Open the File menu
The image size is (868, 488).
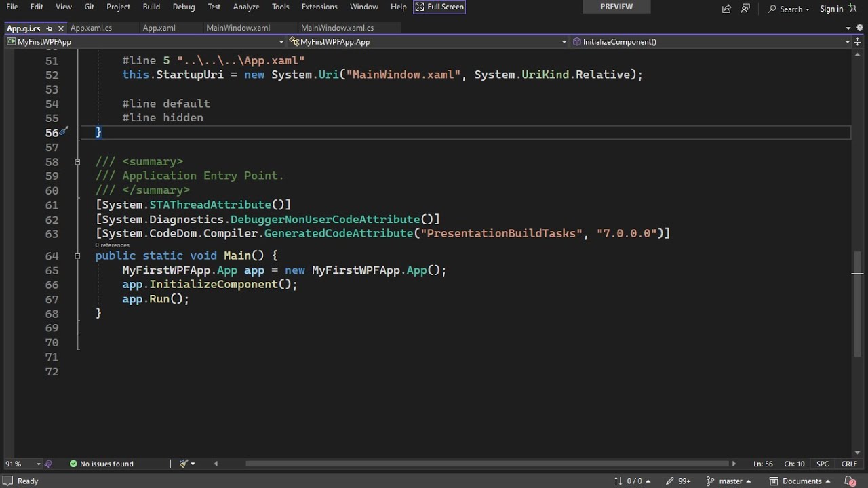click(x=12, y=7)
